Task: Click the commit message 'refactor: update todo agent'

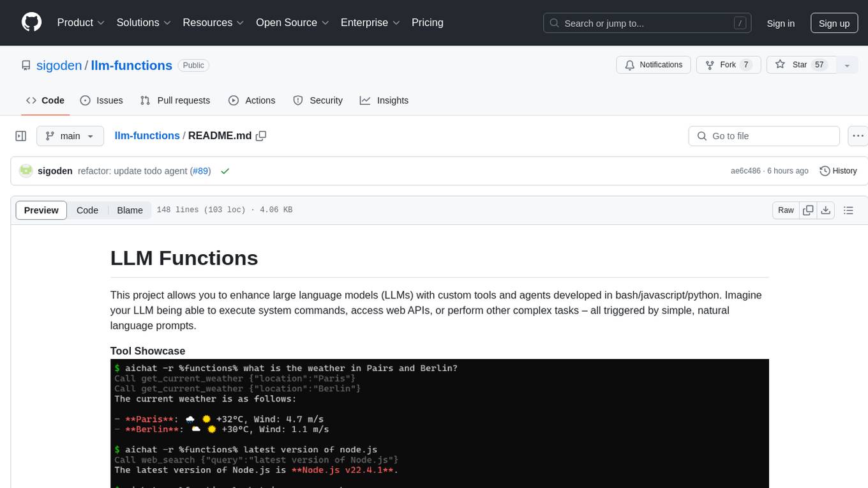Action: tap(133, 171)
